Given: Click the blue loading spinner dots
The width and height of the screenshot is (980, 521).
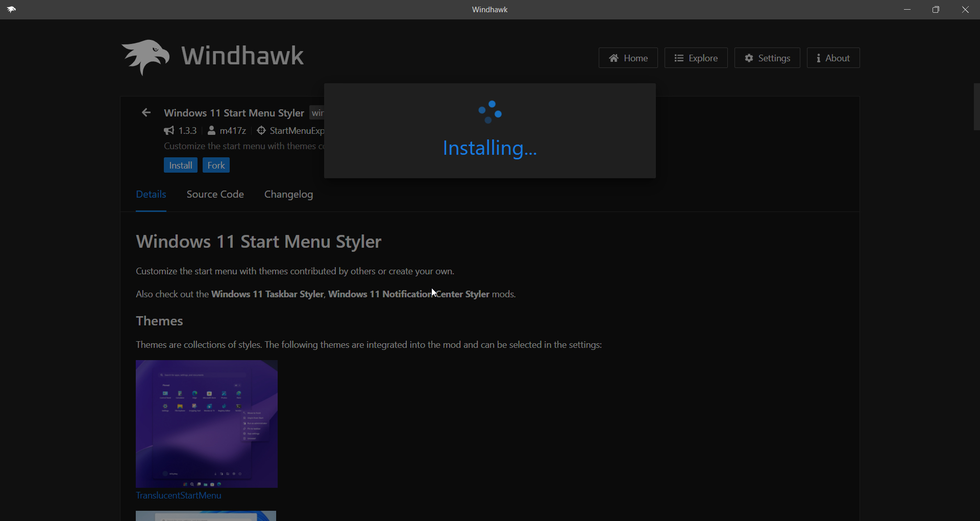Looking at the screenshot, I should point(490,112).
